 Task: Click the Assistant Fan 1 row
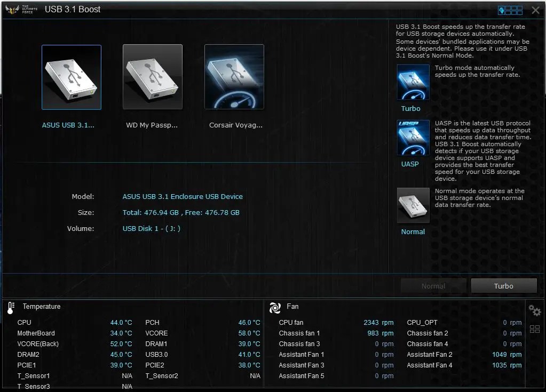tap(336, 355)
